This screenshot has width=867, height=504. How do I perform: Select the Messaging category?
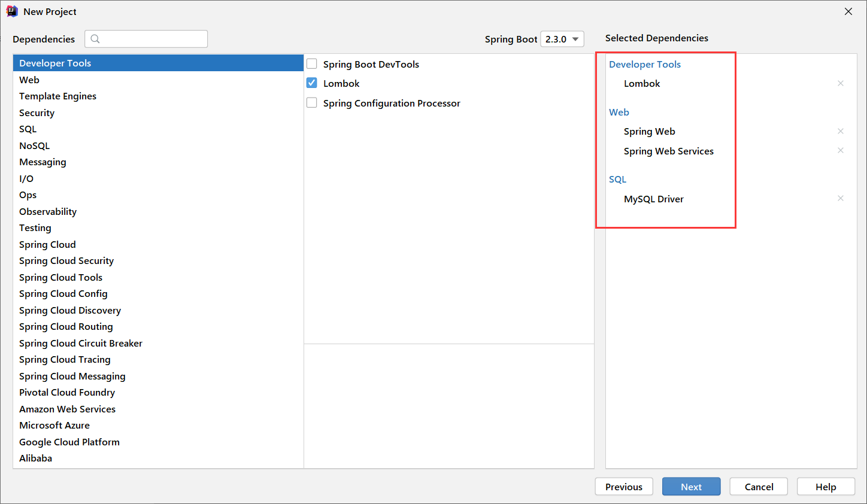point(158,162)
